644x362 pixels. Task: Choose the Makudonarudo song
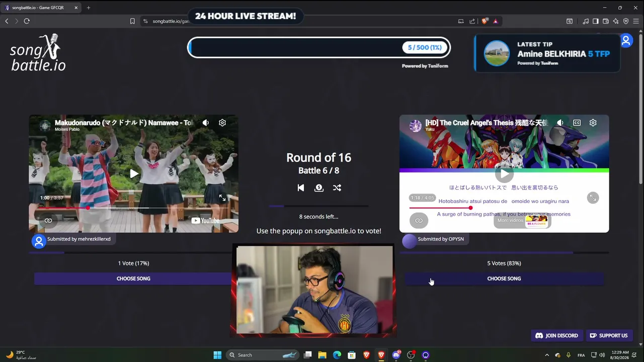click(133, 279)
